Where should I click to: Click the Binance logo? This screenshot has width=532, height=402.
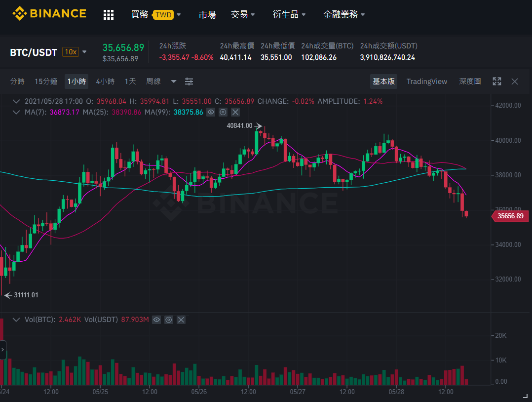(x=49, y=14)
